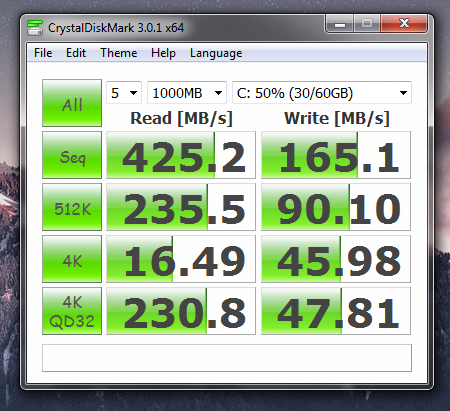This screenshot has height=411, width=450.
Task: Run the 4K QD32 test
Action: 72,311
